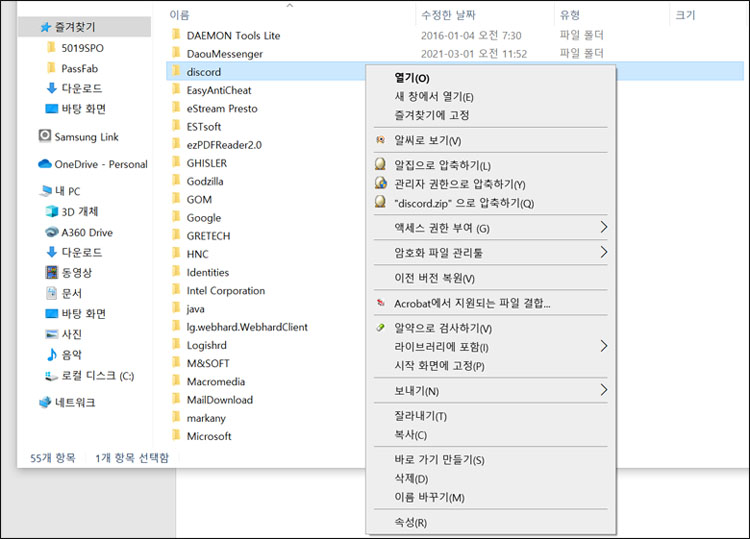Click the discord folder icon

[x=176, y=71]
